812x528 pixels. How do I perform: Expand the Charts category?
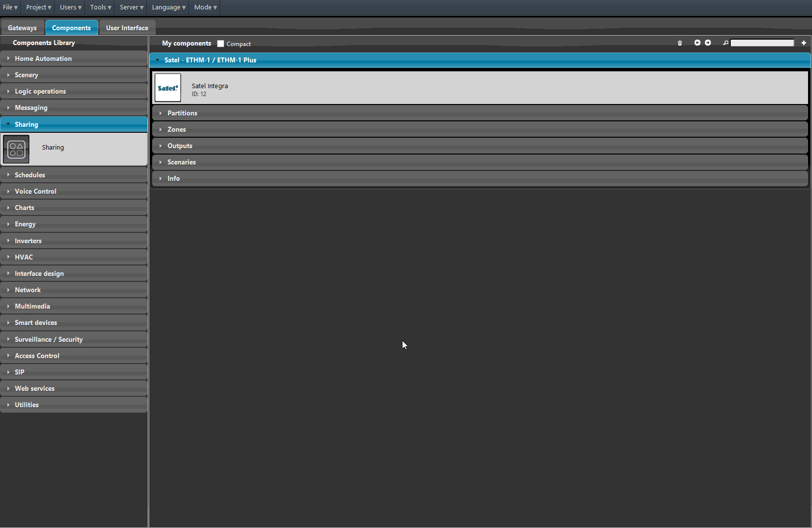[x=74, y=208]
